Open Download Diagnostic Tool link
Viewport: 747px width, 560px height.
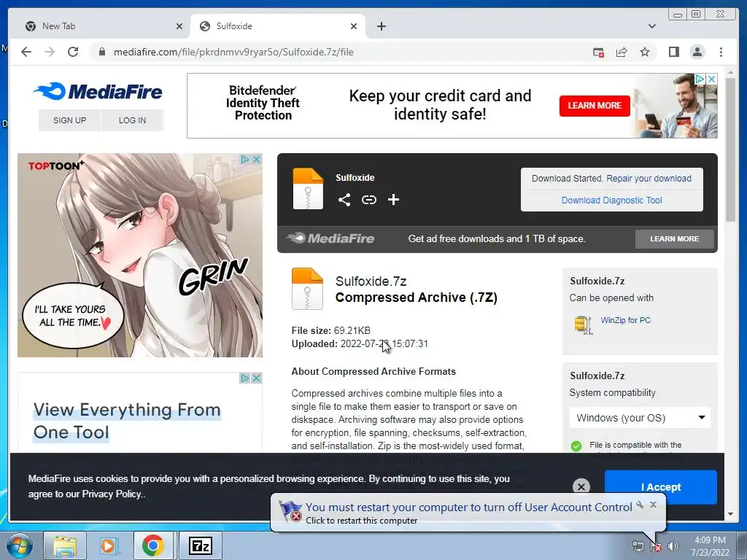612,201
